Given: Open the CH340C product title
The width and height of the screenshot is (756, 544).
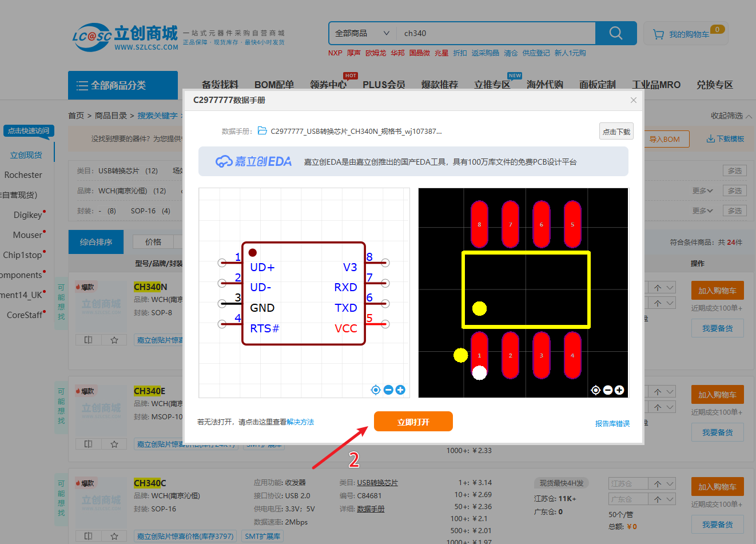Looking at the screenshot, I should tap(150, 483).
